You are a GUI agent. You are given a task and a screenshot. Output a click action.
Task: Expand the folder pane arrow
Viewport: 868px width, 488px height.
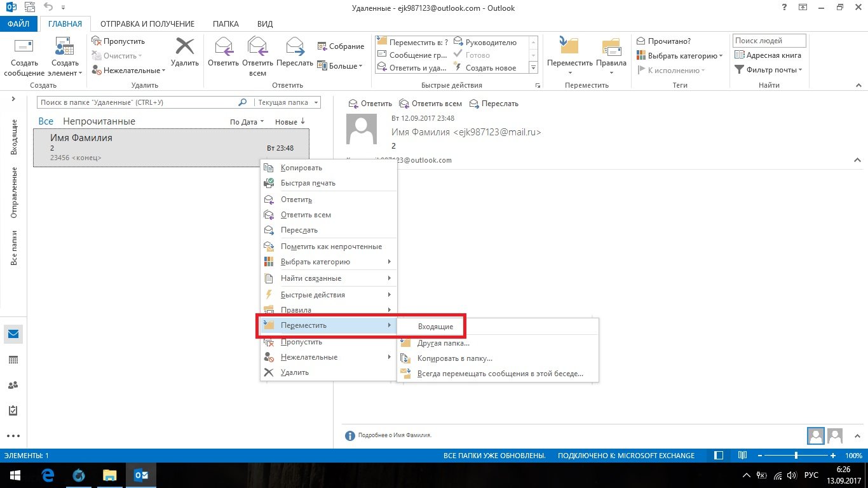(14, 99)
